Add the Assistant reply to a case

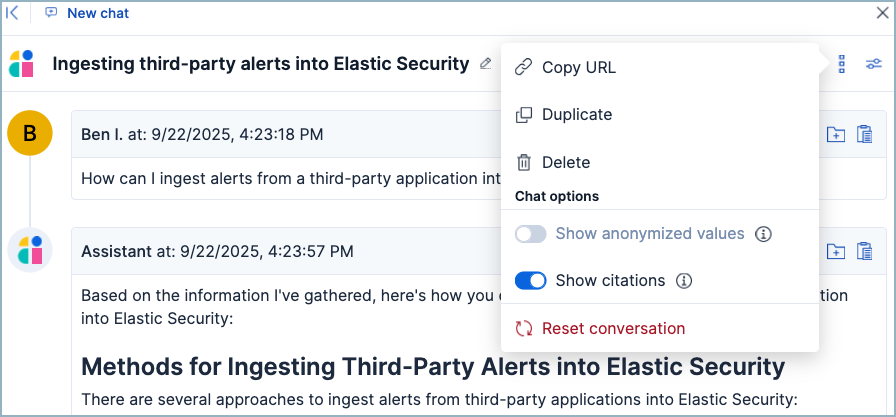point(836,251)
